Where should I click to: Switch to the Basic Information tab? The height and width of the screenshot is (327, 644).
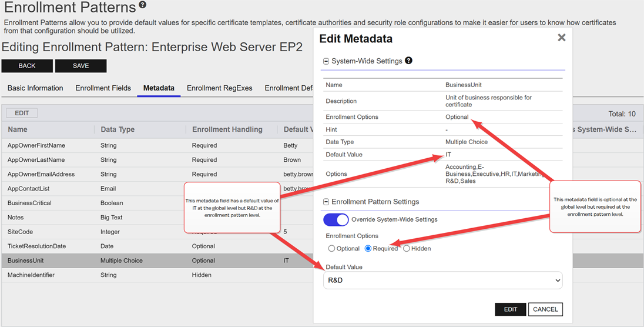click(35, 88)
